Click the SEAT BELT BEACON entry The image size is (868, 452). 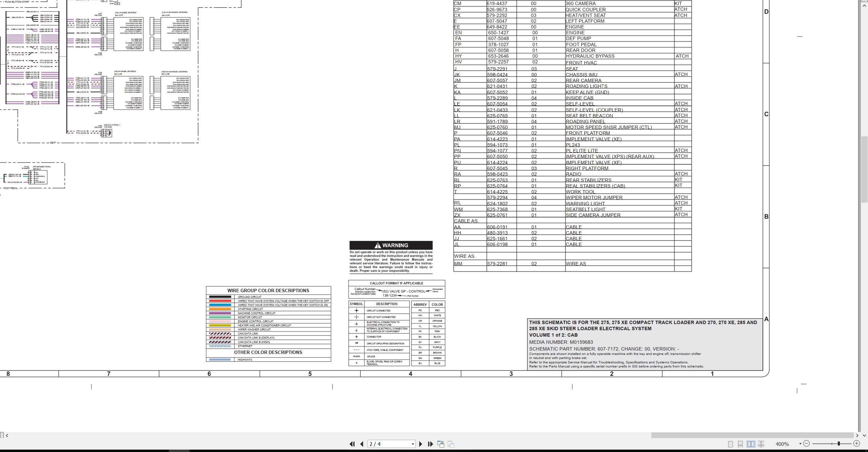coord(589,116)
